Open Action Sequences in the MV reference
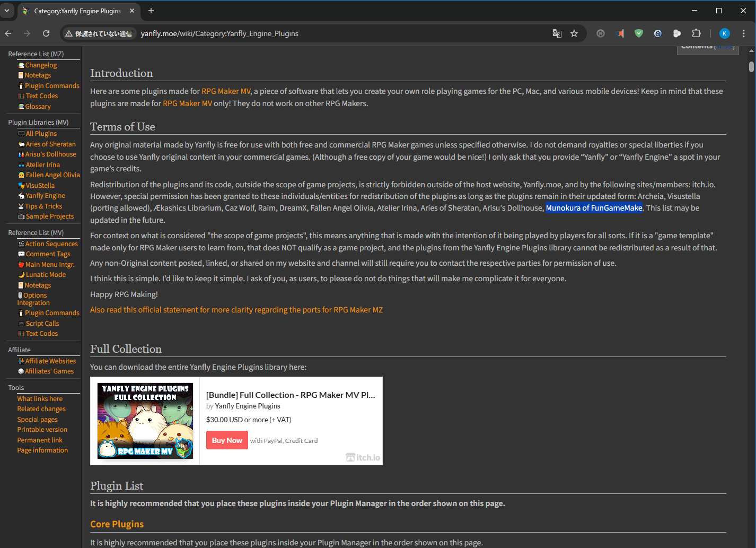The width and height of the screenshot is (756, 548). tap(51, 244)
